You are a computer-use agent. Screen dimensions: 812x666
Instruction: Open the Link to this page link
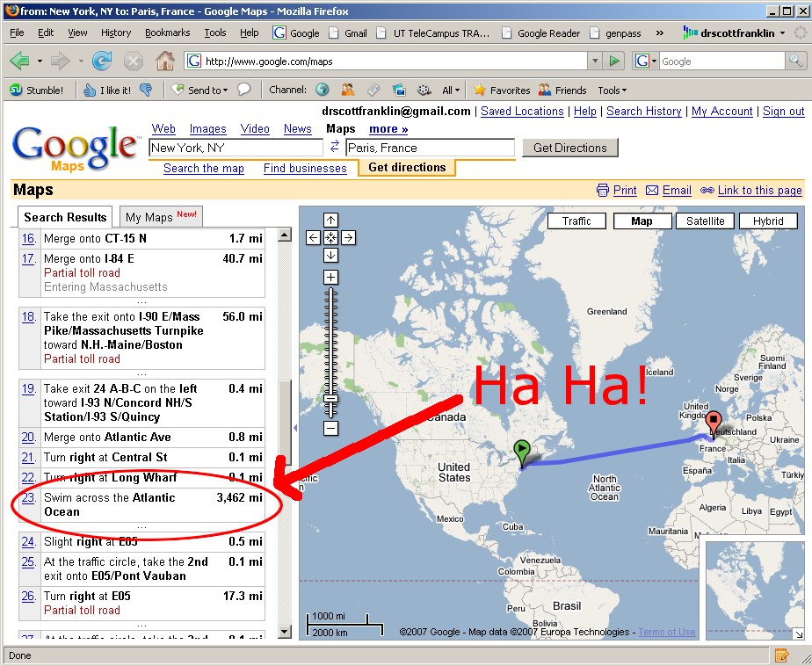tap(759, 190)
